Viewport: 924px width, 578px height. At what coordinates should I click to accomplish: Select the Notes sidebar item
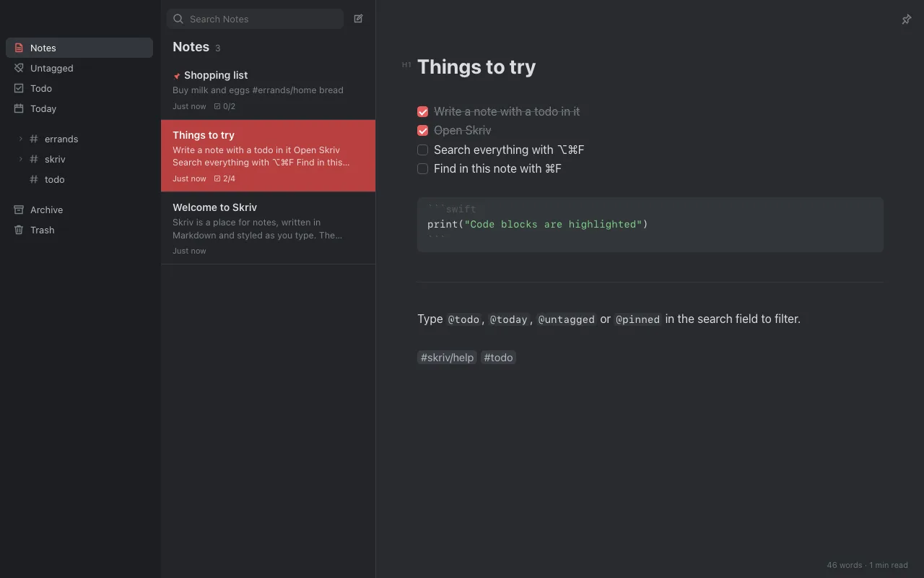tap(79, 48)
